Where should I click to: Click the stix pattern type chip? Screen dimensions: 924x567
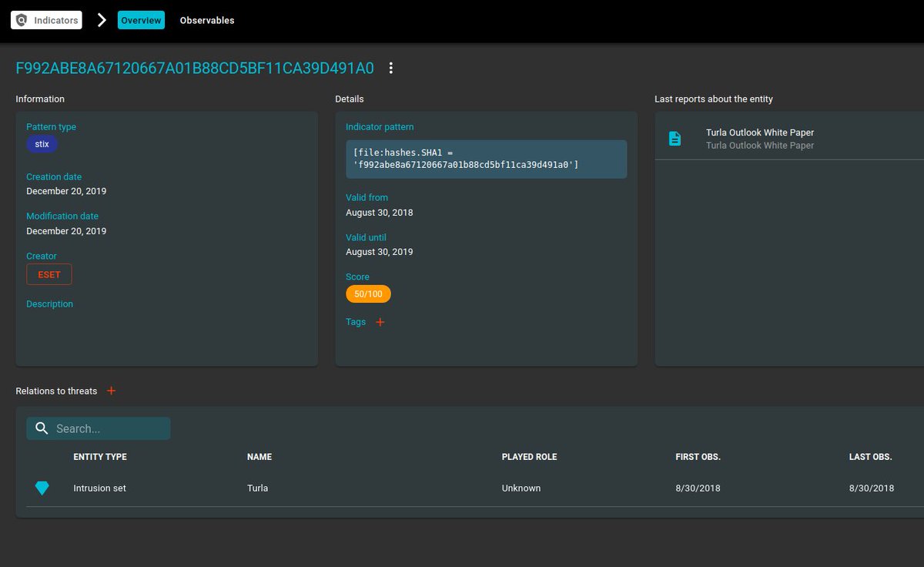(x=42, y=144)
